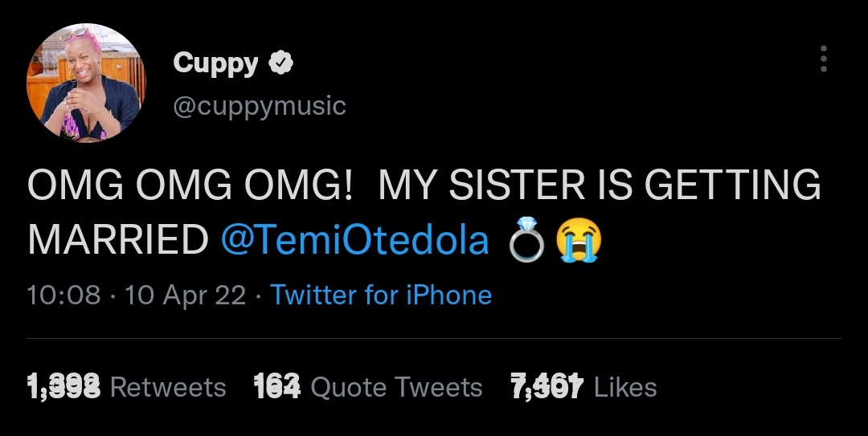Click the word MARRIED in the tweet
This screenshot has height=436, width=868.
click(x=117, y=239)
